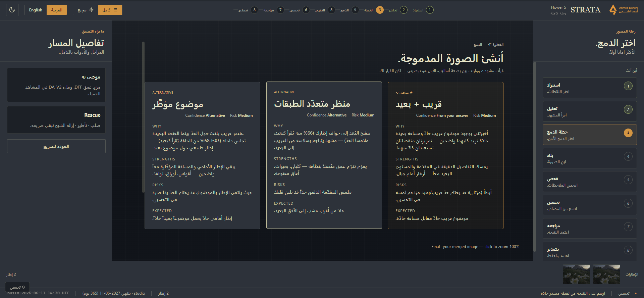This screenshot has height=298, width=644.
Task: Open the موصى به pipeline card
Action: tap(56, 85)
